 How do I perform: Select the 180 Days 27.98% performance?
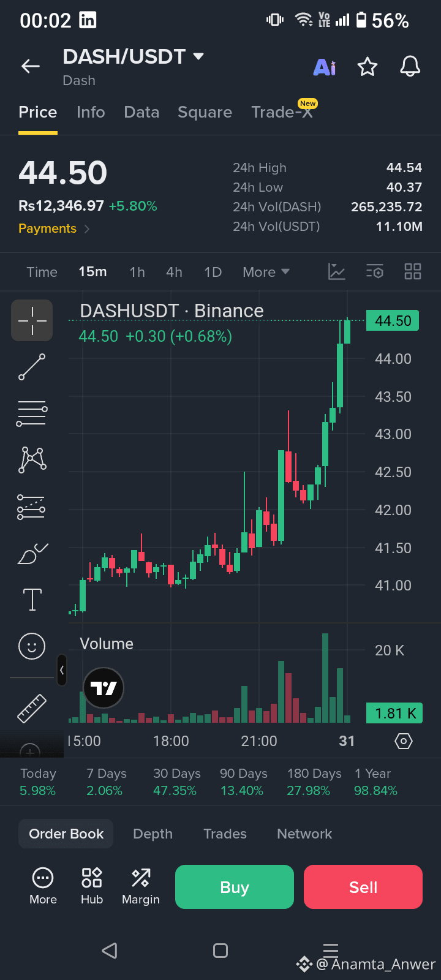pos(314,782)
